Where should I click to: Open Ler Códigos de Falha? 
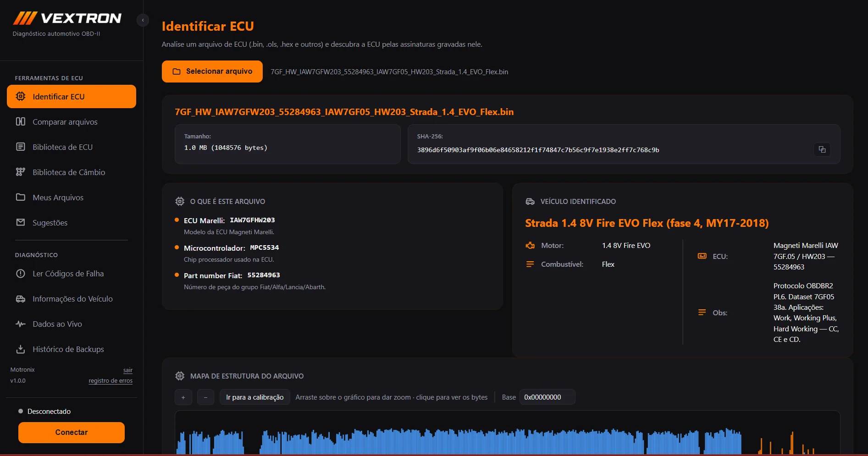point(72,274)
